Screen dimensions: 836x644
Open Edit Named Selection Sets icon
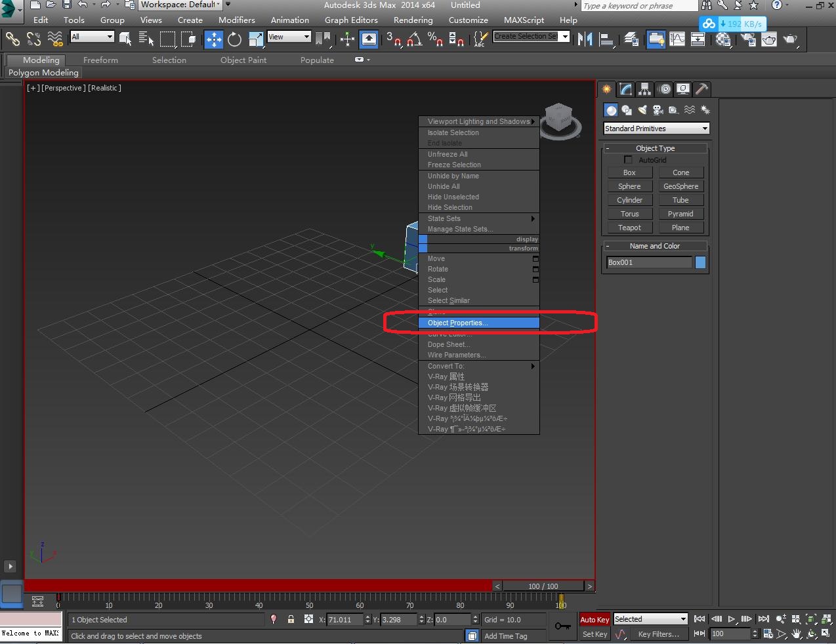[x=481, y=39]
